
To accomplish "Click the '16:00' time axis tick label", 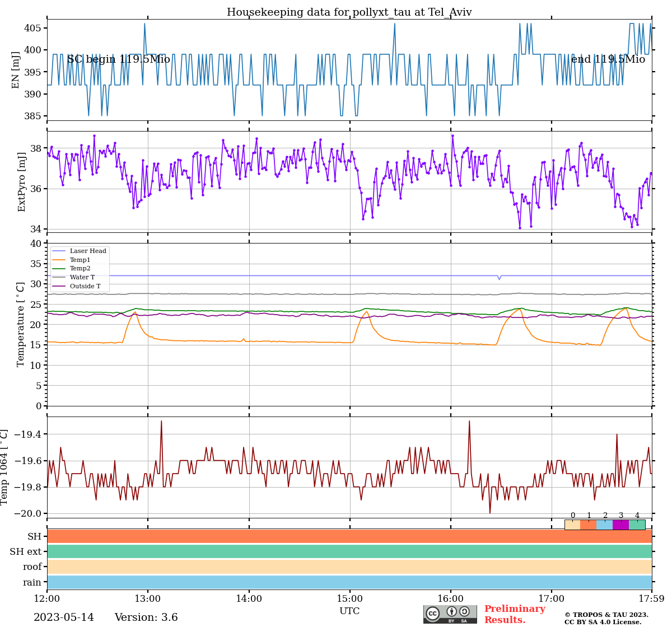I will tap(451, 598).
